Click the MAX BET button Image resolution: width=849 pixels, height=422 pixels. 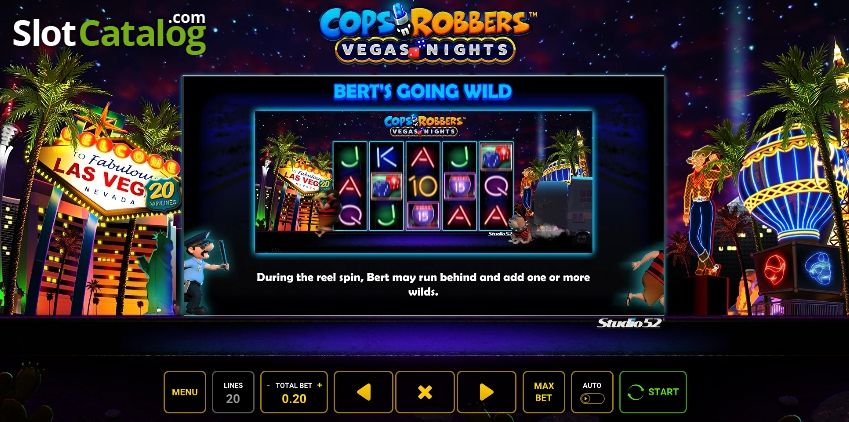544,392
